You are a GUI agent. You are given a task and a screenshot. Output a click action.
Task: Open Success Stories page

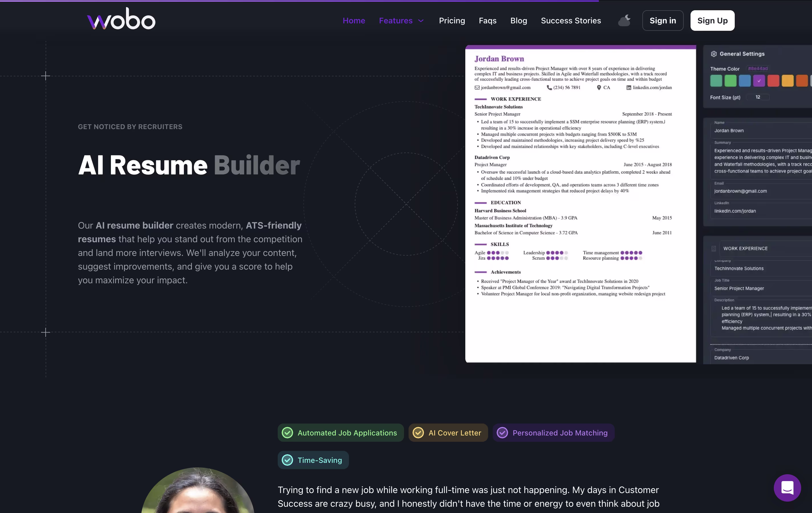[x=571, y=21]
